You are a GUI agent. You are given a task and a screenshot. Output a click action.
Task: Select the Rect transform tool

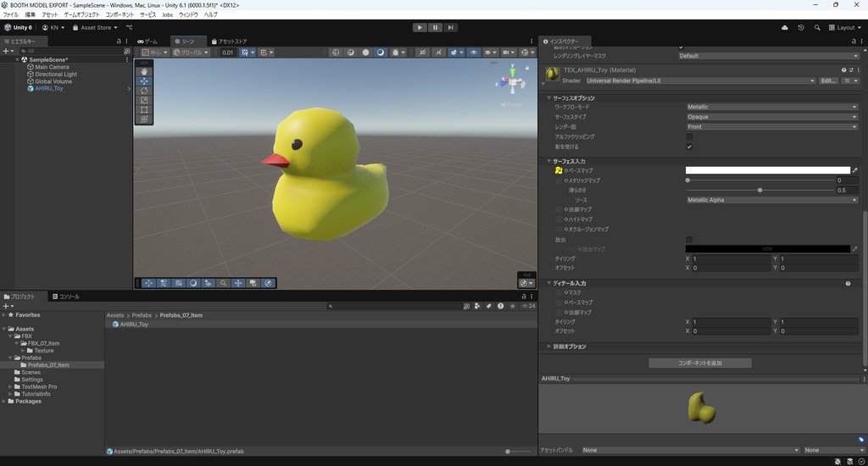(144, 109)
